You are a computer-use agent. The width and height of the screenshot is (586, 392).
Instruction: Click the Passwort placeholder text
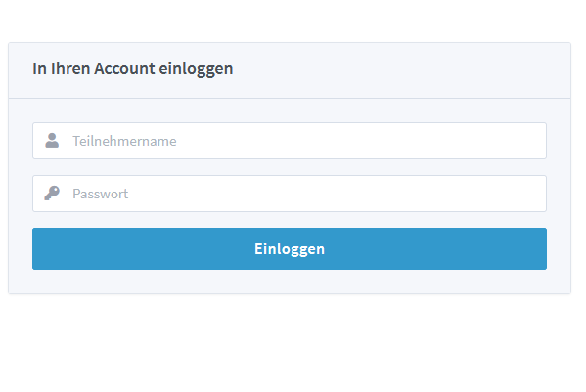point(100,194)
